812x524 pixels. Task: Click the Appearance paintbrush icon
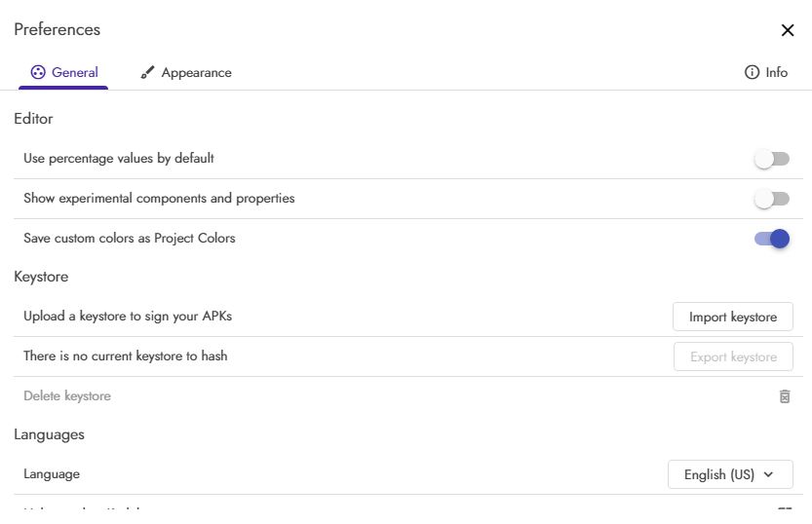pos(147,72)
